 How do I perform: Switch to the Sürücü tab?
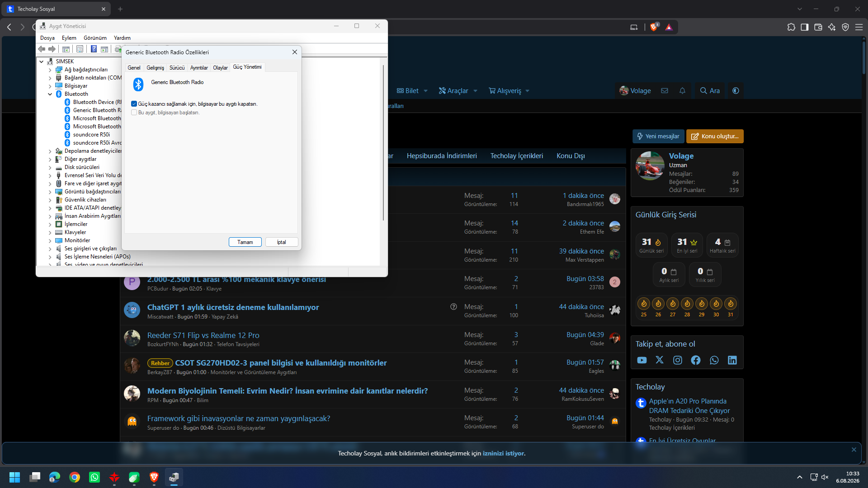click(x=177, y=68)
